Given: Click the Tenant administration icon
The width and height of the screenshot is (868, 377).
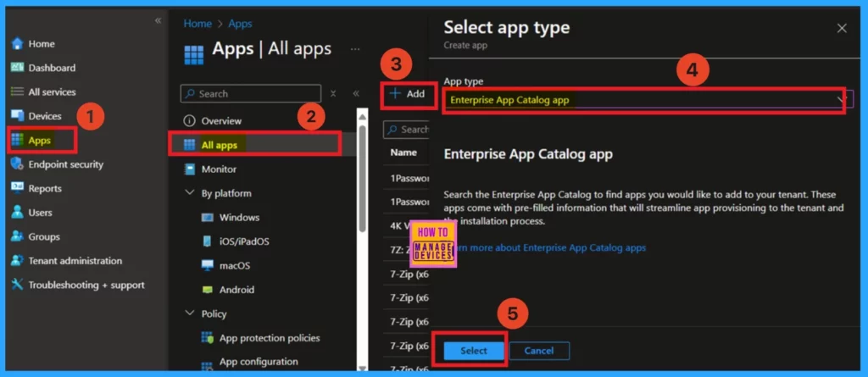Looking at the screenshot, I should [18, 260].
